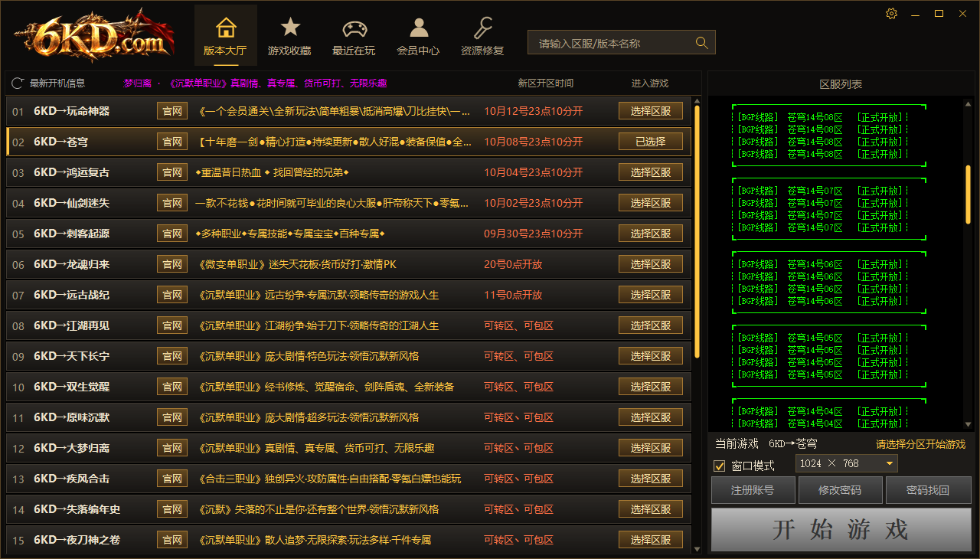
Task: Open settings gear in title bar
Action: 891,13
